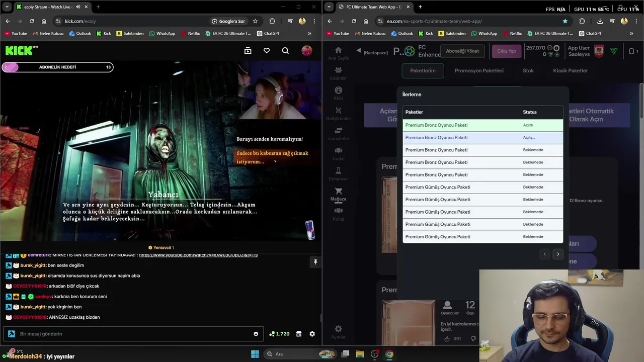Click the Abonelik Hedefi progress bar
This screenshot has height=362, width=644.
coord(57,67)
